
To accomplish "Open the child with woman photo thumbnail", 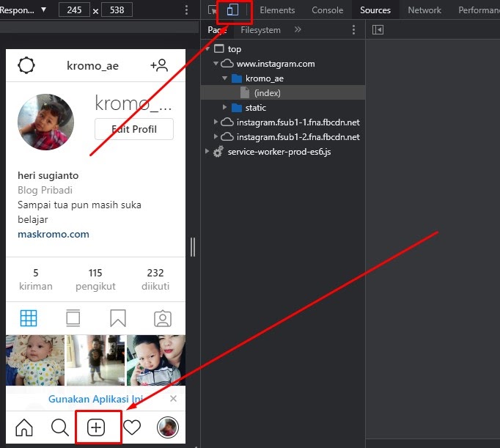I will tap(156, 360).
